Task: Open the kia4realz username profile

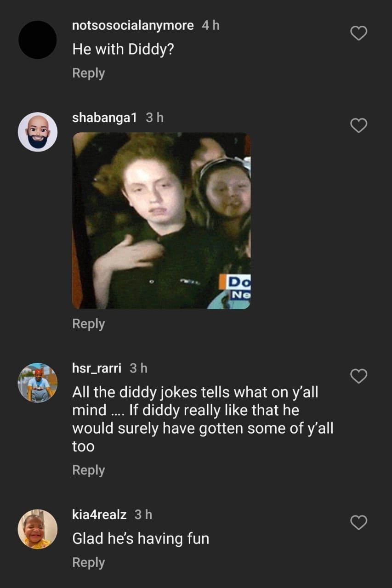Action: (x=99, y=515)
